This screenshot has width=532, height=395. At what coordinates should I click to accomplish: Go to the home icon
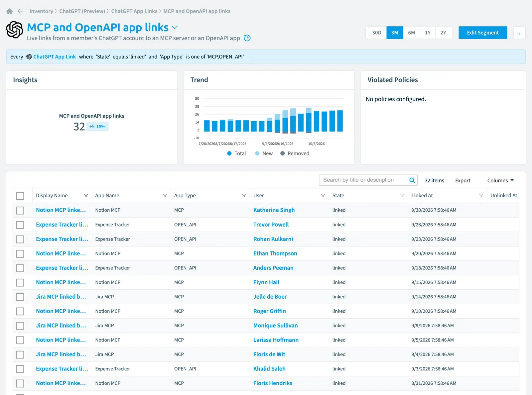click(x=10, y=11)
